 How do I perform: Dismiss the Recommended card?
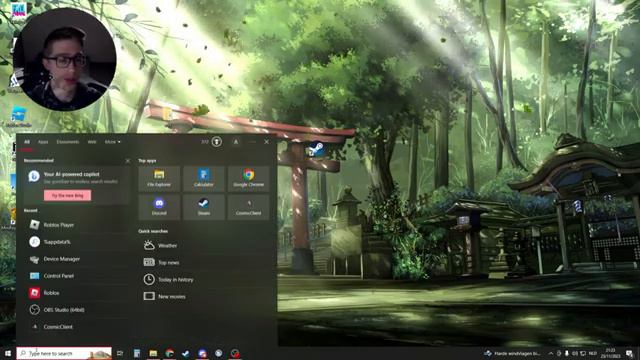[x=128, y=161]
